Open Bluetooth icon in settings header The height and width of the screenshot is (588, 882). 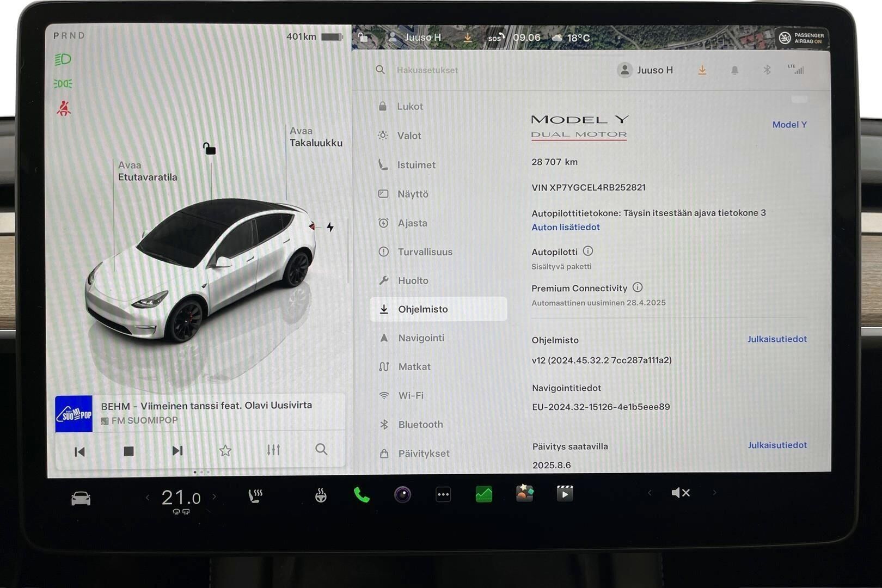(767, 70)
